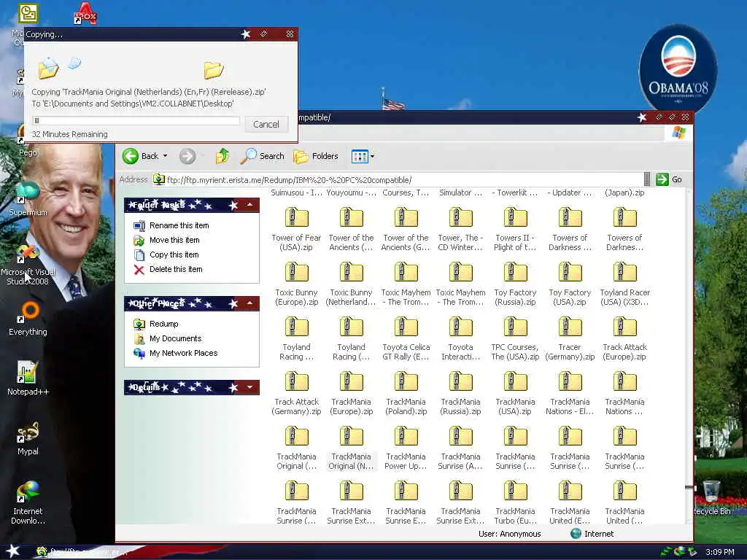Screen dimensions: 747x560
Task: Click the Internet zone status entry
Action: (592, 534)
